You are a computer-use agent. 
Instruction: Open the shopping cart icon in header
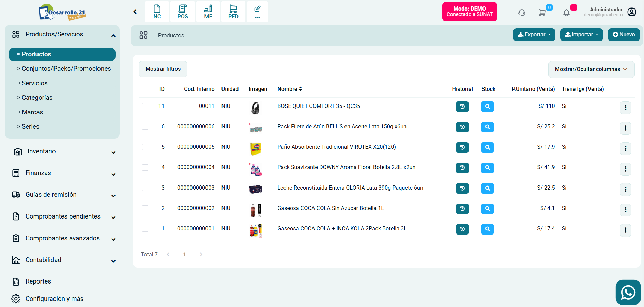point(542,13)
